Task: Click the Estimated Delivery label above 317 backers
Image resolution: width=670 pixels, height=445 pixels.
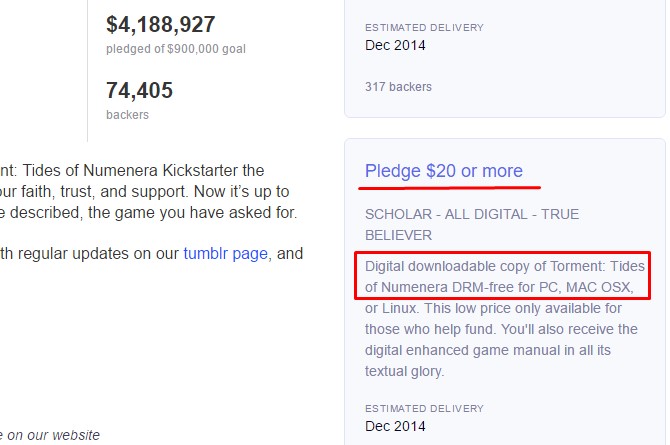Action: point(424,28)
